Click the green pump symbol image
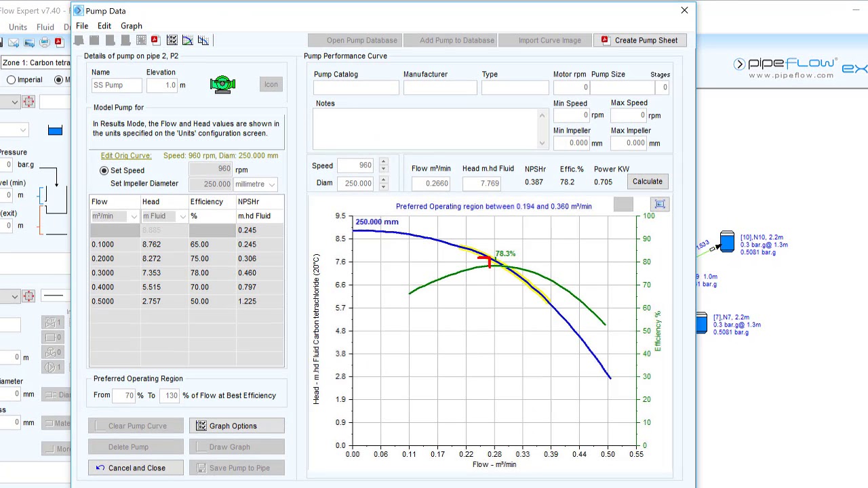868x488 pixels. 222,85
